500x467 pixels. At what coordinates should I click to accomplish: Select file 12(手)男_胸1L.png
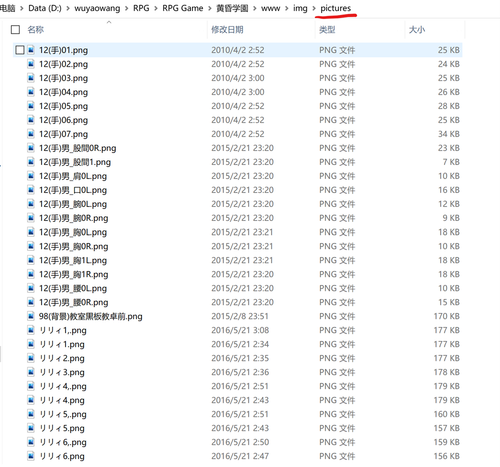[73, 260]
